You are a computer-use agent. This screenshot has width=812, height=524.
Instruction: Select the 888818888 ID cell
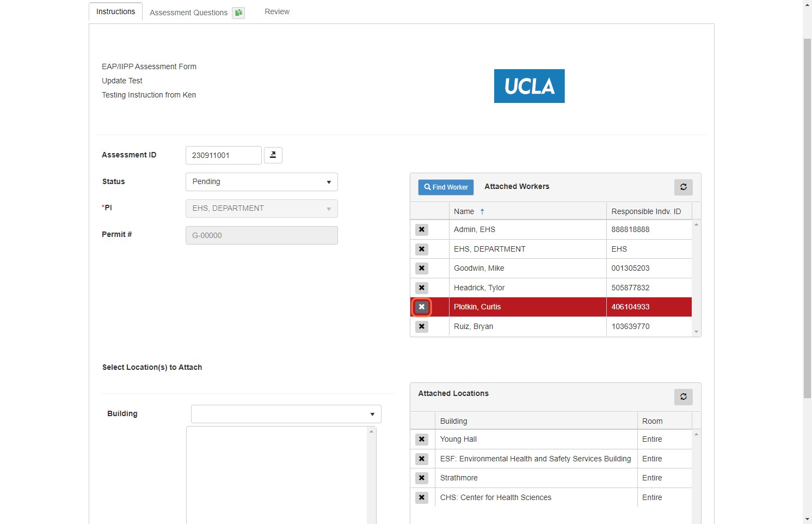(649, 230)
